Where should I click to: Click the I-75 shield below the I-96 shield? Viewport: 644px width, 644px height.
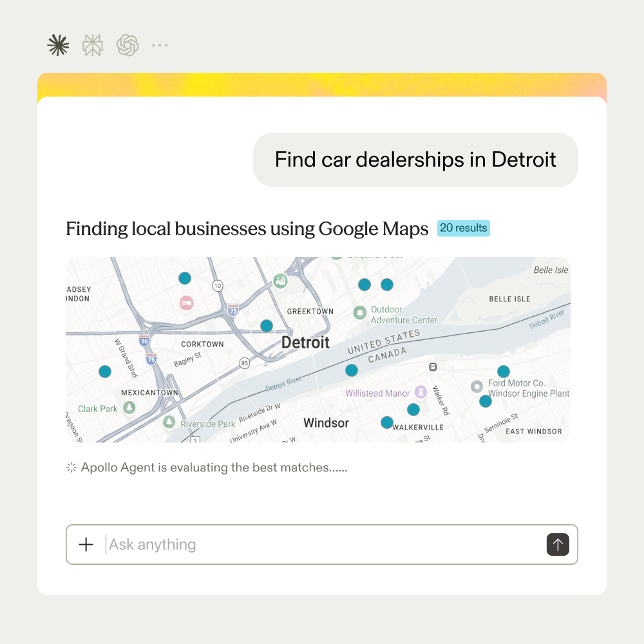coord(151,359)
